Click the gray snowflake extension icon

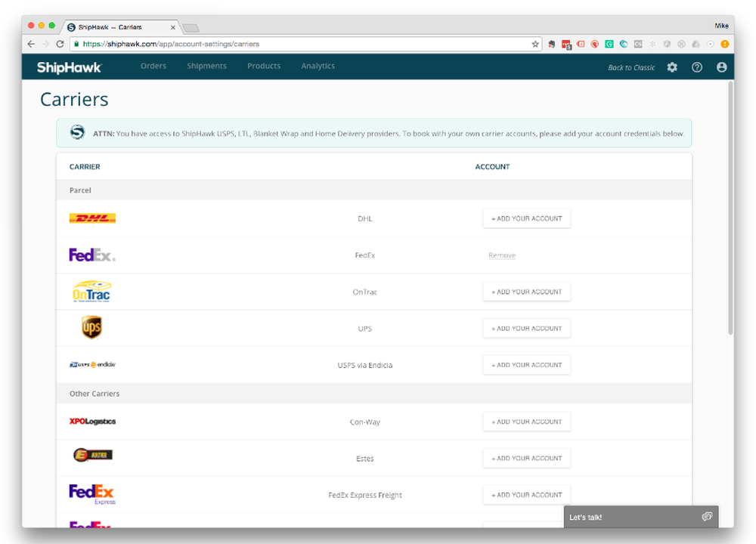pyautogui.click(x=652, y=44)
